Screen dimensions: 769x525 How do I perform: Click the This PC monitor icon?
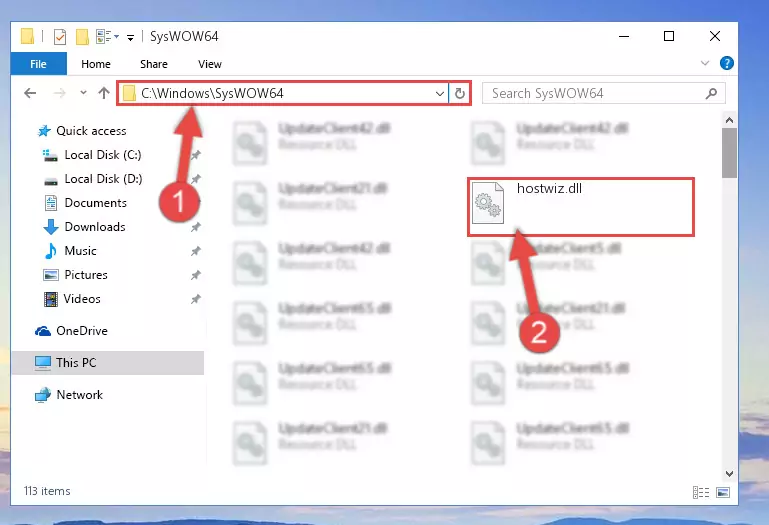(x=43, y=363)
